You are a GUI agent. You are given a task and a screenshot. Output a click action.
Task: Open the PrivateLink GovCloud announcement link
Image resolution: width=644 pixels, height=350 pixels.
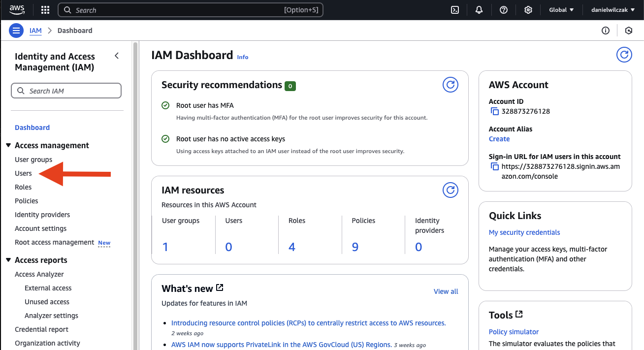282,345
